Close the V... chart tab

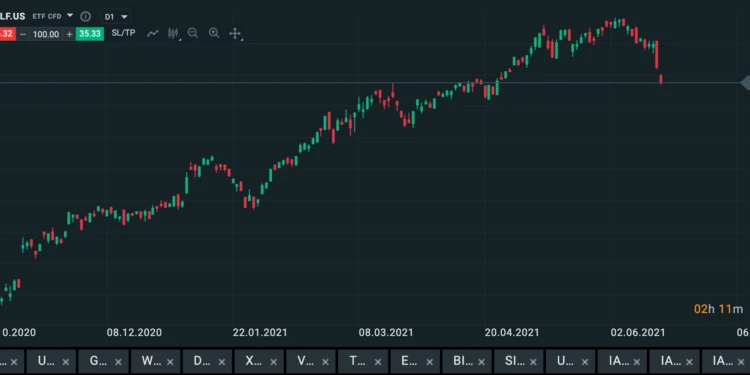tap(325, 362)
